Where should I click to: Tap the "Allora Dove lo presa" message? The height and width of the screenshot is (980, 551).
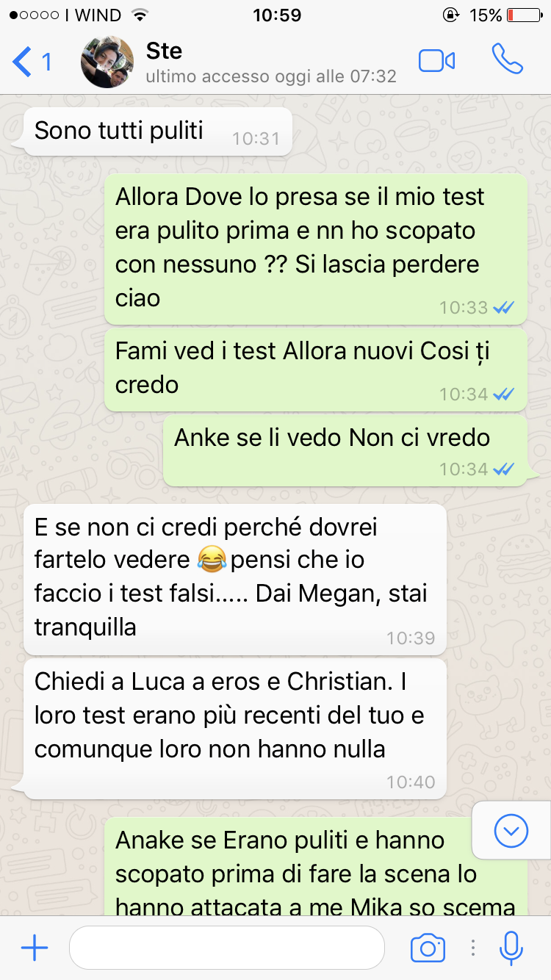(316, 248)
